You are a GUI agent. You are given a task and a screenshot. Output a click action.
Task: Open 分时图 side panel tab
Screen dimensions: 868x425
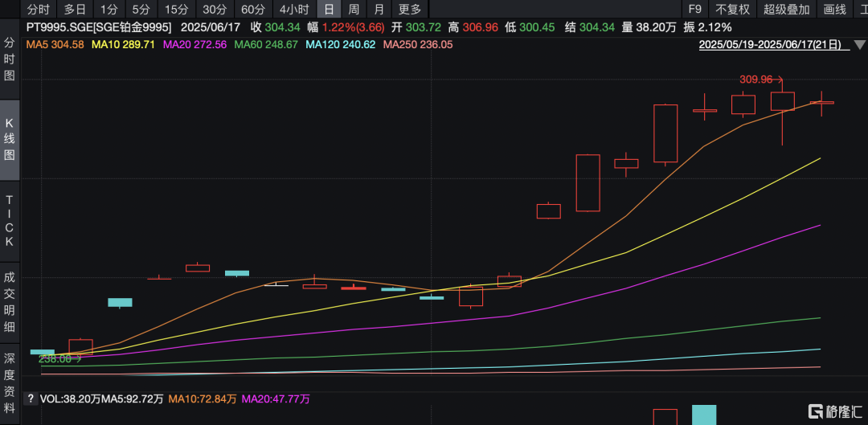[x=10, y=59]
